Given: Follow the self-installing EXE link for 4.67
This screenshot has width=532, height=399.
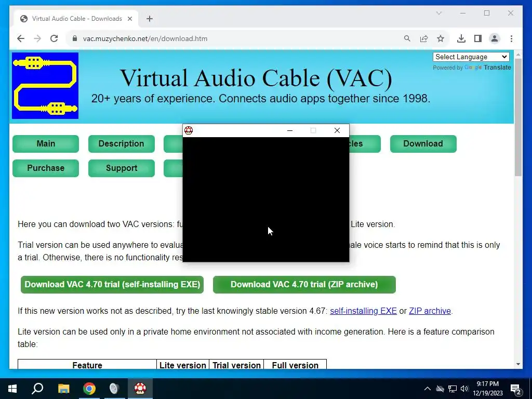Looking at the screenshot, I should (363, 311).
